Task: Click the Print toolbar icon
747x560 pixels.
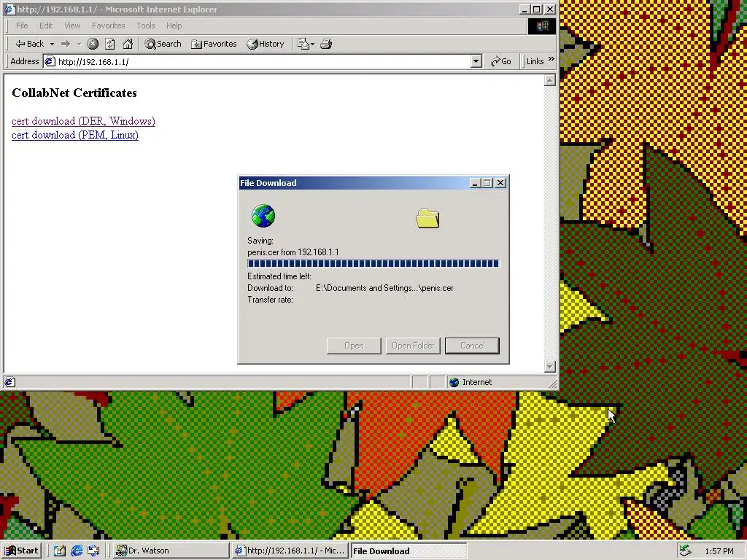Action: click(326, 44)
